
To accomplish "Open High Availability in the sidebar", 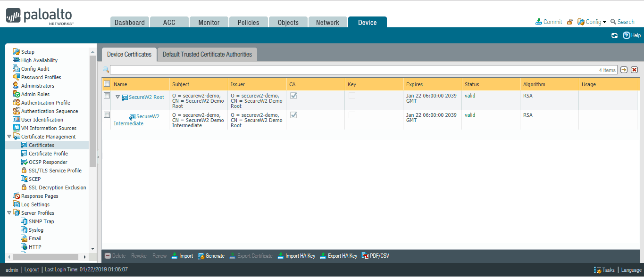I will pyautogui.click(x=39, y=60).
